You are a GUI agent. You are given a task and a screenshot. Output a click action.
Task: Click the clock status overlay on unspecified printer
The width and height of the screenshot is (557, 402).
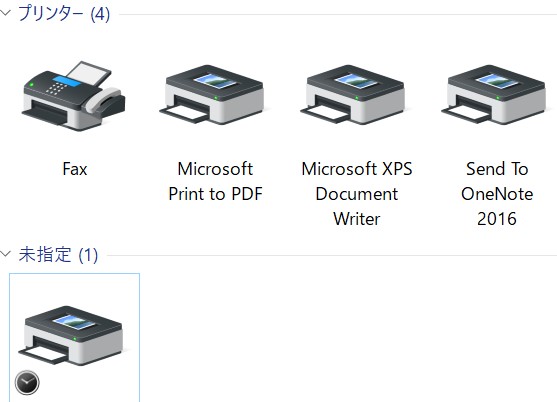pyautogui.click(x=27, y=383)
